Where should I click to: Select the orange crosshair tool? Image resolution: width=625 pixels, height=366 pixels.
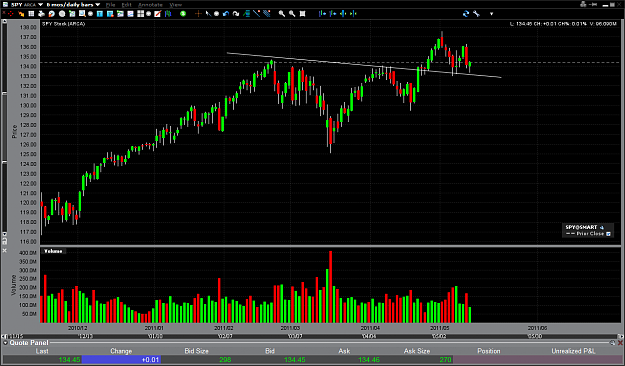click(x=198, y=14)
